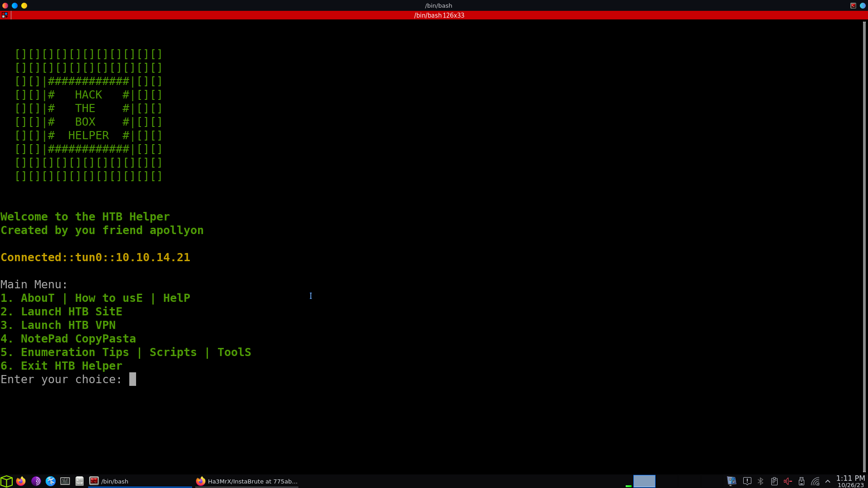Click the clock to open the calendar

click(850, 481)
